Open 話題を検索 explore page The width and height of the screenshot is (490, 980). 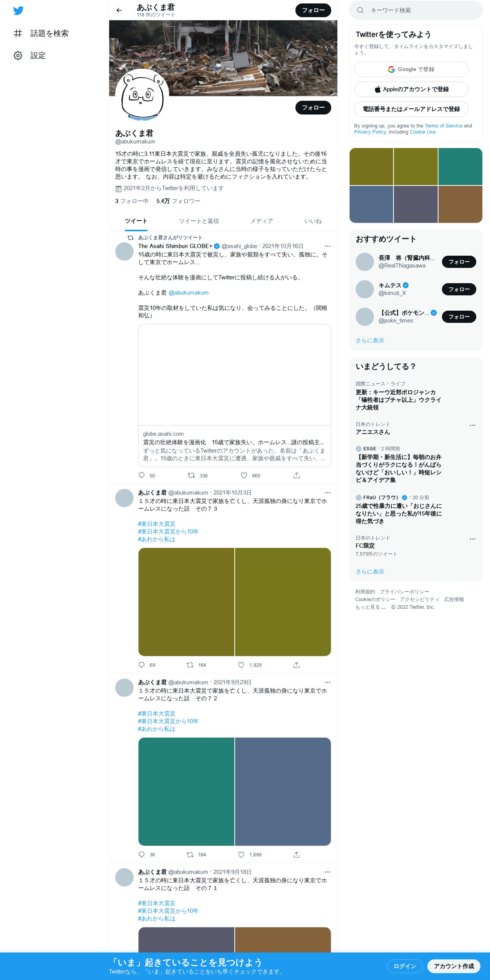41,33
